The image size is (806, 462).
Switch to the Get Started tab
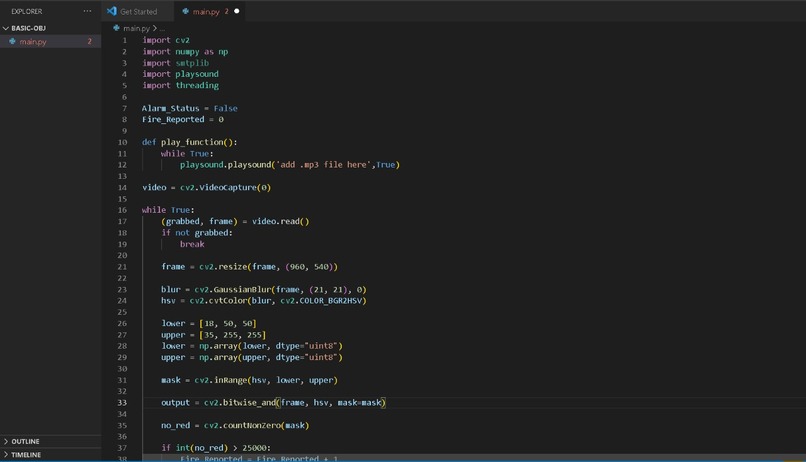pos(138,11)
